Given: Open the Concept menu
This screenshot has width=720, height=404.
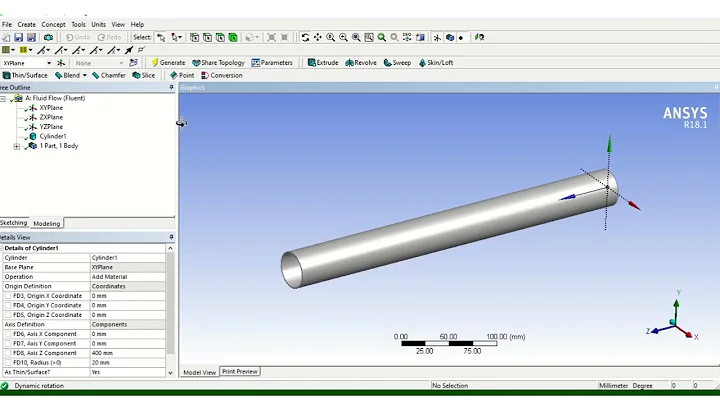Looking at the screenshot, I should [x=53, y=24].
